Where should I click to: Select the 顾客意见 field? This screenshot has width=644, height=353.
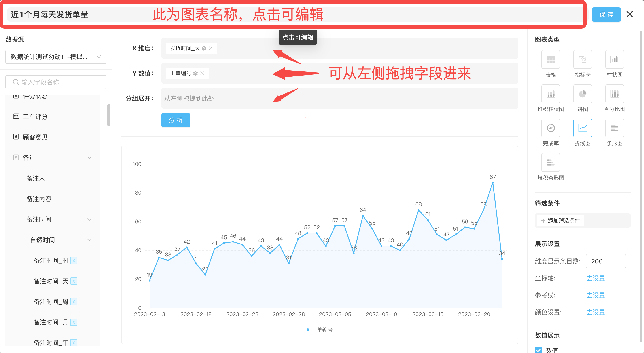click(35, 137)
